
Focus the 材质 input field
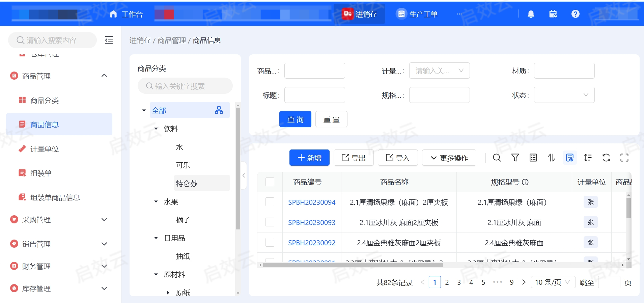click(564, 71)
